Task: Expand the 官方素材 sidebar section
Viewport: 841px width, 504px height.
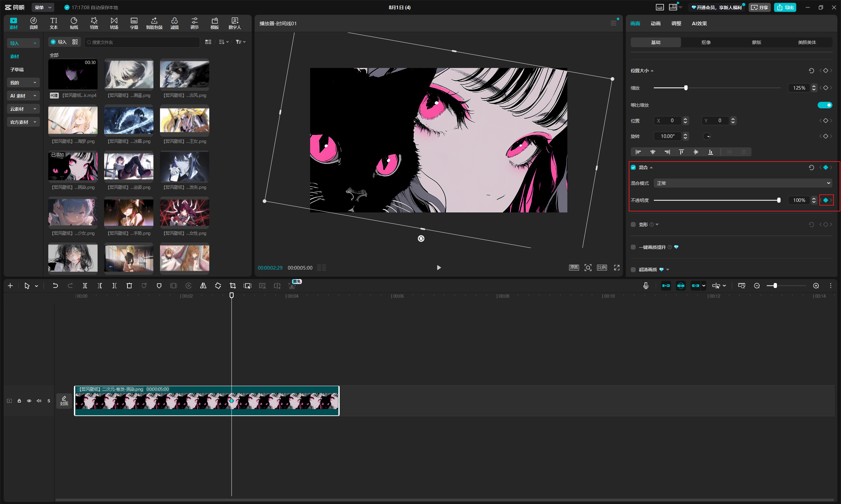Action: (x=23, y=122)
